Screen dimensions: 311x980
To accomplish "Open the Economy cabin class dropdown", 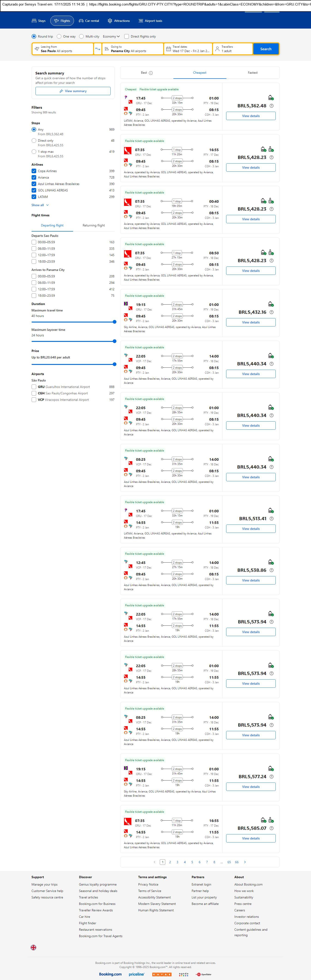I will 111,37.
